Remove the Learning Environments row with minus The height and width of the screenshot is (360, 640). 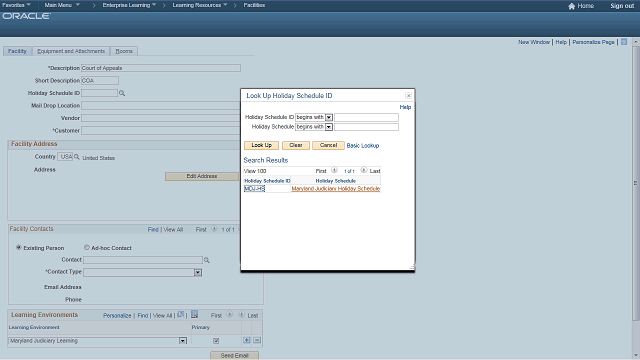tap(257, 340)
